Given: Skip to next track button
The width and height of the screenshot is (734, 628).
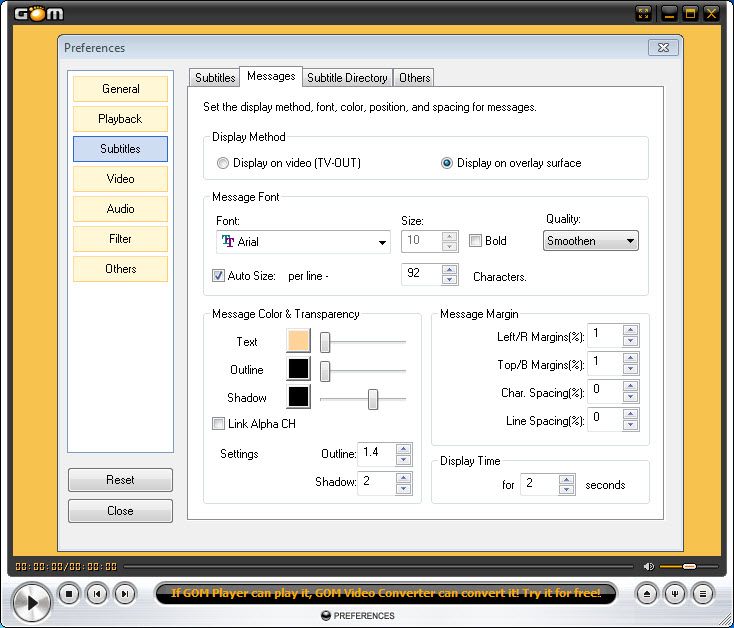Looking at the screenshot, I should (125, 594).
